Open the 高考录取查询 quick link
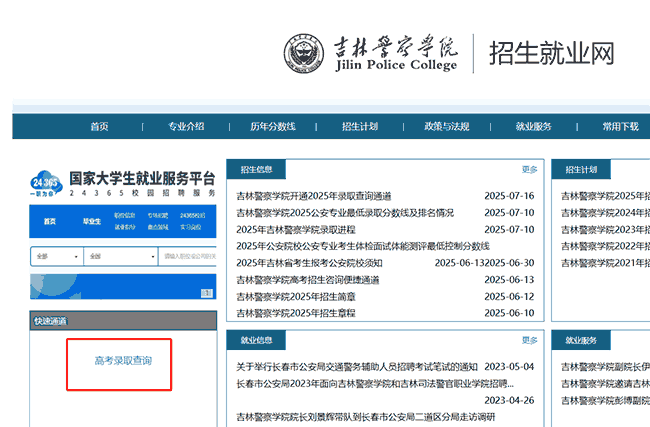Viewport: 650px width, 427px height. coord(123,361)
